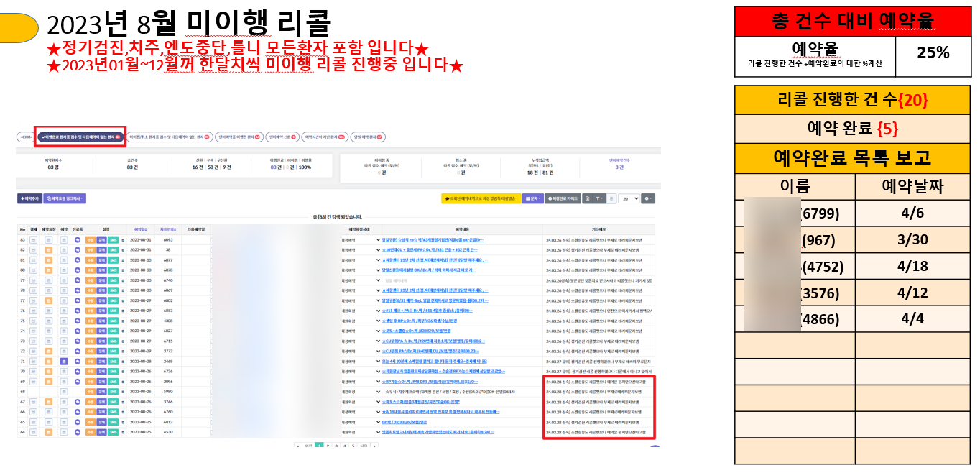
Task: Click the disabled trash icon in the toolbar
Action: point(612,198)
